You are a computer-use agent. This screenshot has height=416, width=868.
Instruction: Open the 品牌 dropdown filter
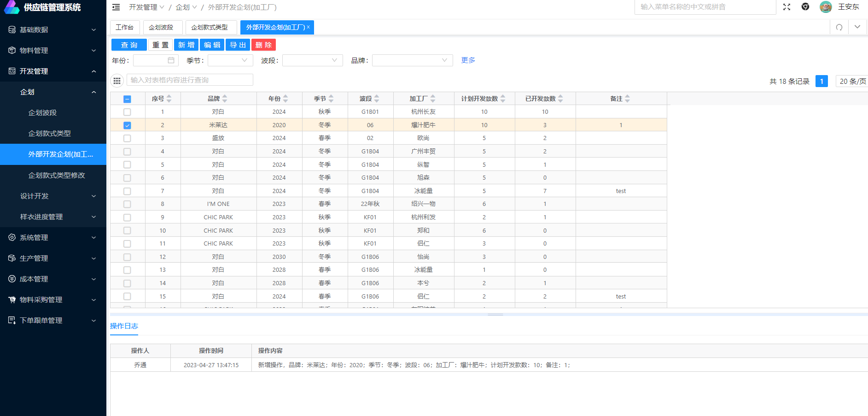(x=412, y=60)
